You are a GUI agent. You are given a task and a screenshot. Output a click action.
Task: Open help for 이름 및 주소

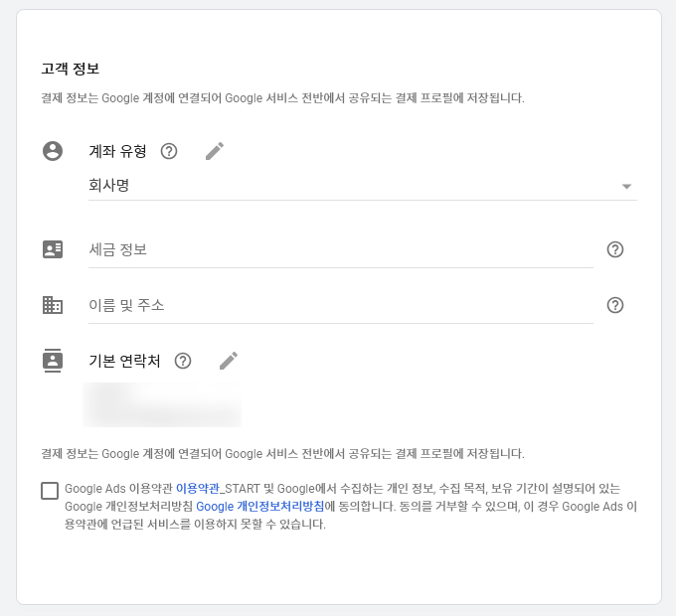615,305
